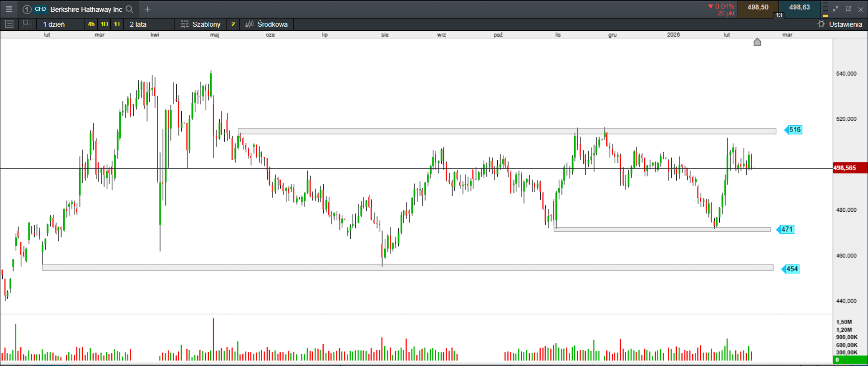Screen dimensions: 868x366
Task: Click the Szablony templates button
Action: pos(200,24)
